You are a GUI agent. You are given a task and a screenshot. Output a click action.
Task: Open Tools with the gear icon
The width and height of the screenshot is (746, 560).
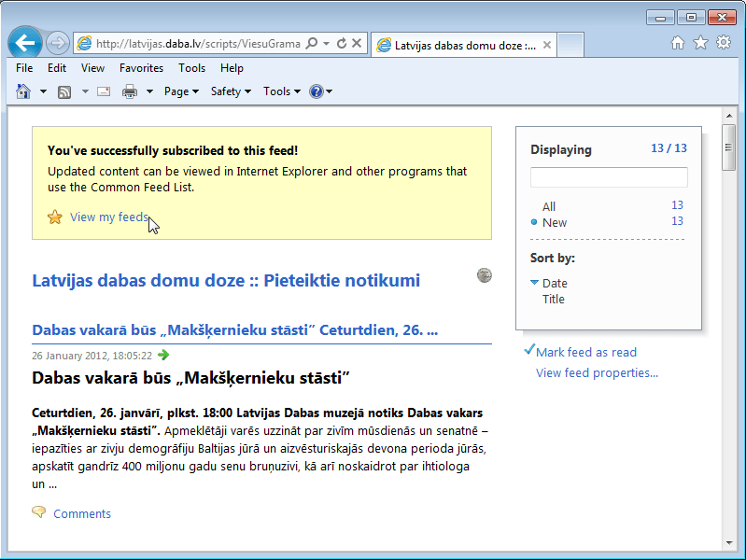[724, 42]
